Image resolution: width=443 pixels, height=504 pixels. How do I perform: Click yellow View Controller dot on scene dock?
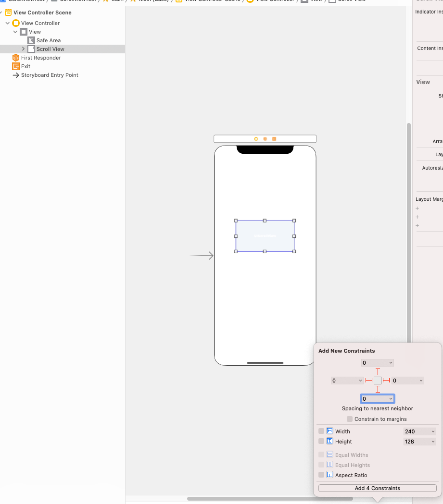256,139
